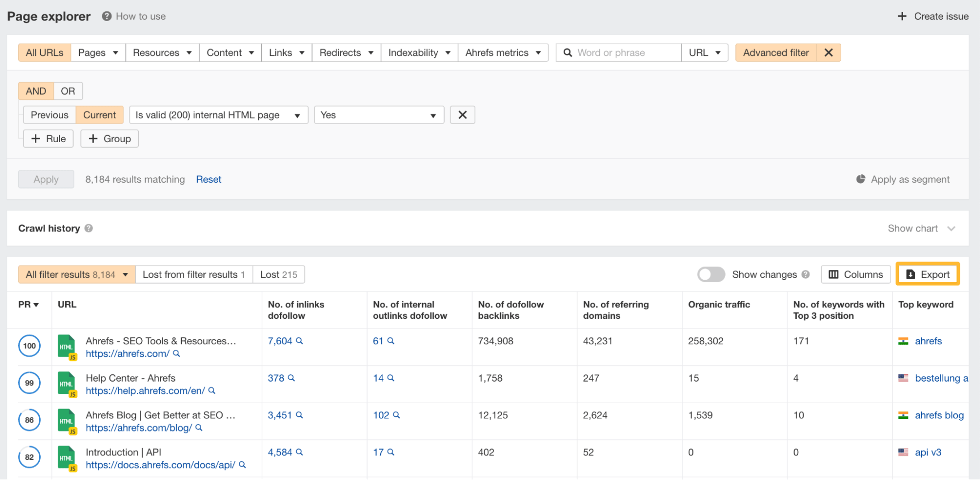Viewport: 980px width, 480px height.
Task: Switch to the Lost 215 tab
Action: [278, 274]
